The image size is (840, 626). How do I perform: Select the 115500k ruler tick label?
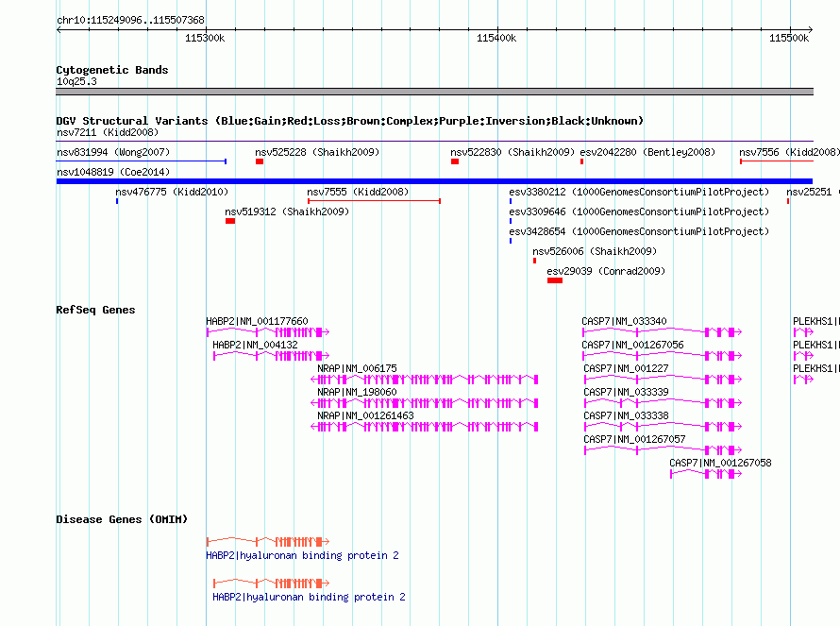coord(789,38)
